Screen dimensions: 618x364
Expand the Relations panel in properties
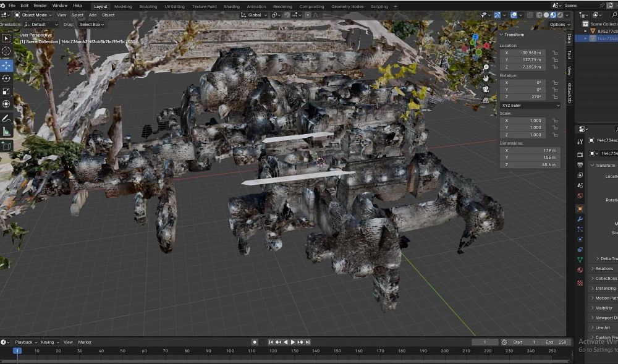click(x=604, y=268)
